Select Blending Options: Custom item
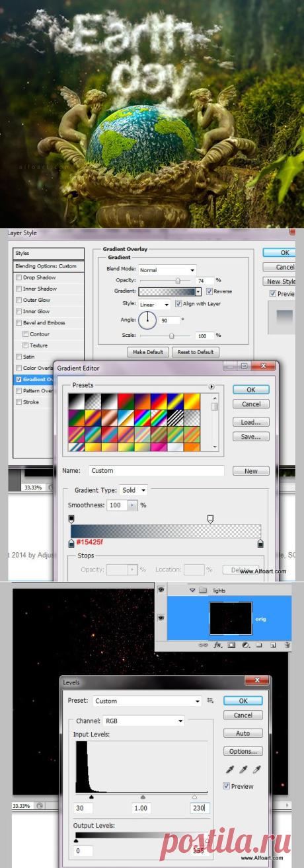 coord(49,266)
